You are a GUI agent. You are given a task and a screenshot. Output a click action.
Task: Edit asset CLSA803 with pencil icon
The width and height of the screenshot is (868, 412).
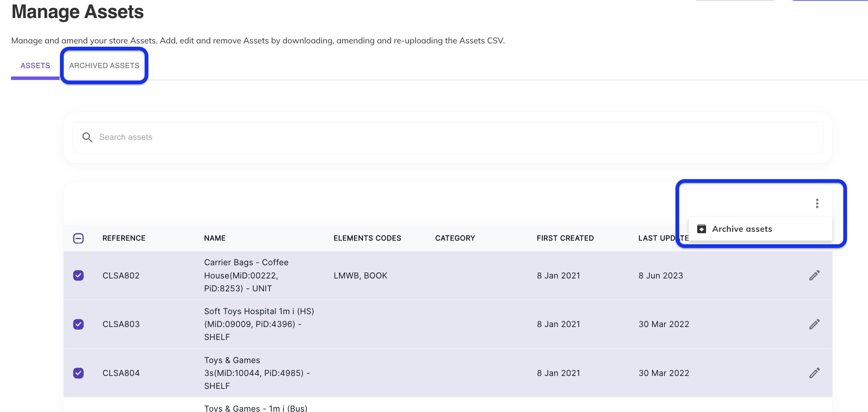(814, 324)
